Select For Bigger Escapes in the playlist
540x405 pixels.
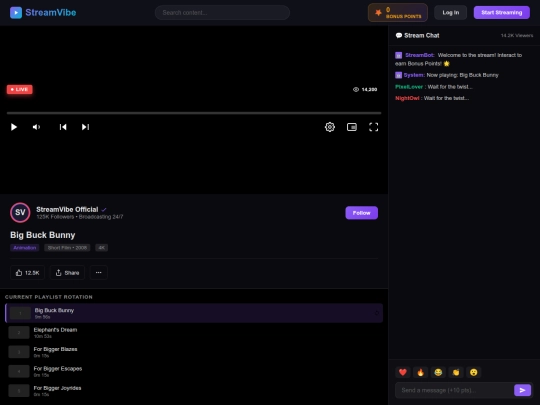[x=194, y=371]
